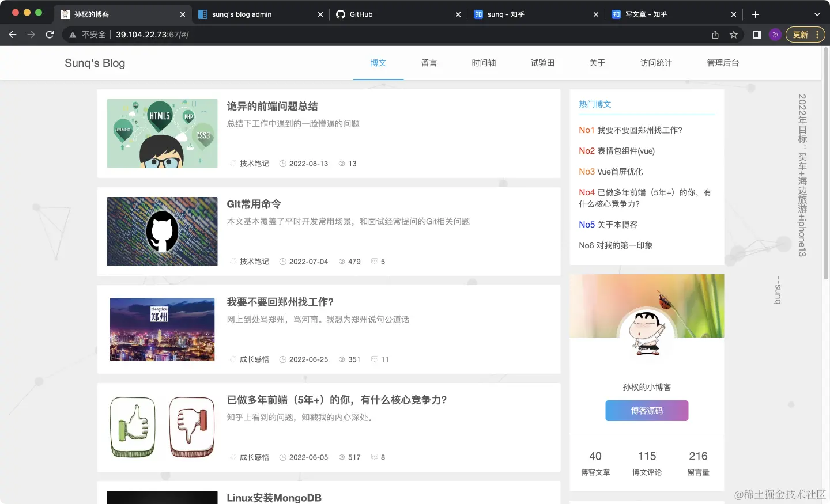Click the clock icon beside 2022-08-13

(283, 164)
